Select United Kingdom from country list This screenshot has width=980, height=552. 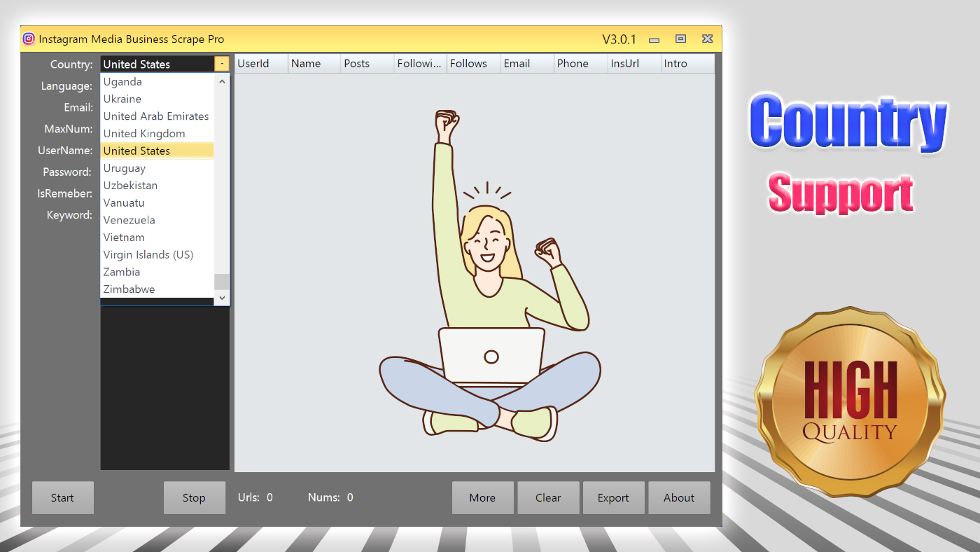point(144,134)
